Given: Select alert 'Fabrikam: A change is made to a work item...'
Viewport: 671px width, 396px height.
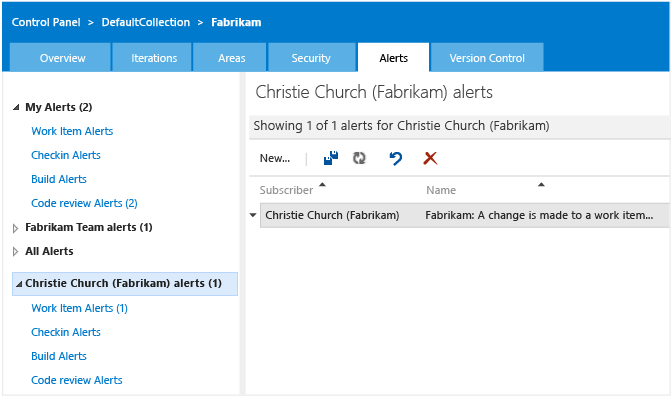Looking at the screenshot, I should tap(539, 215).
